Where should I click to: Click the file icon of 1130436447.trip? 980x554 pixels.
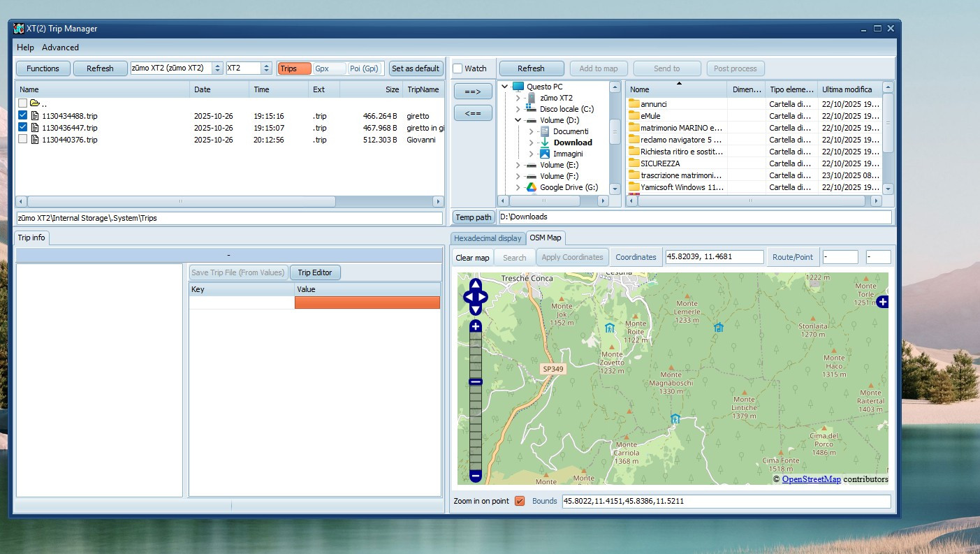(x=34, y=127)
